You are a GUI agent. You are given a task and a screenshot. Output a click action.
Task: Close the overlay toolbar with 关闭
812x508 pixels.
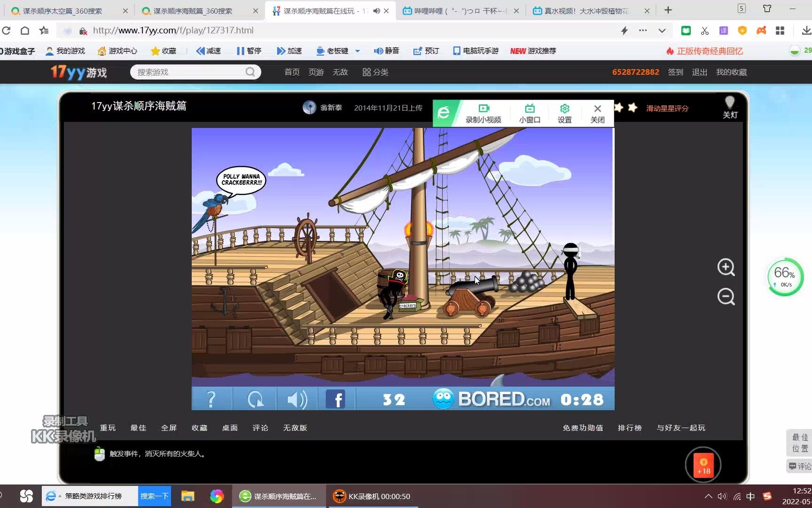click(x=597, y=114)
